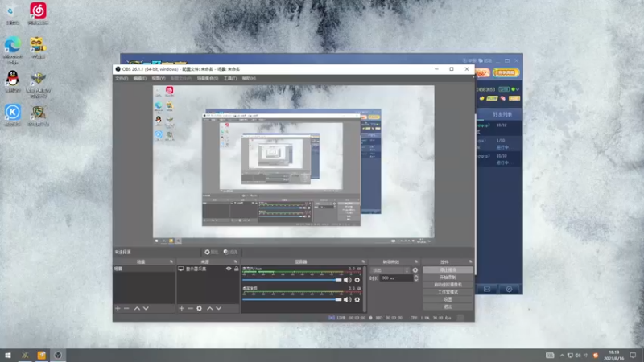The width and height of the screenshot is (644, 362).
Task: Remove scene with the minus icon in Scenes panel
Action: (x=126, y=308)
